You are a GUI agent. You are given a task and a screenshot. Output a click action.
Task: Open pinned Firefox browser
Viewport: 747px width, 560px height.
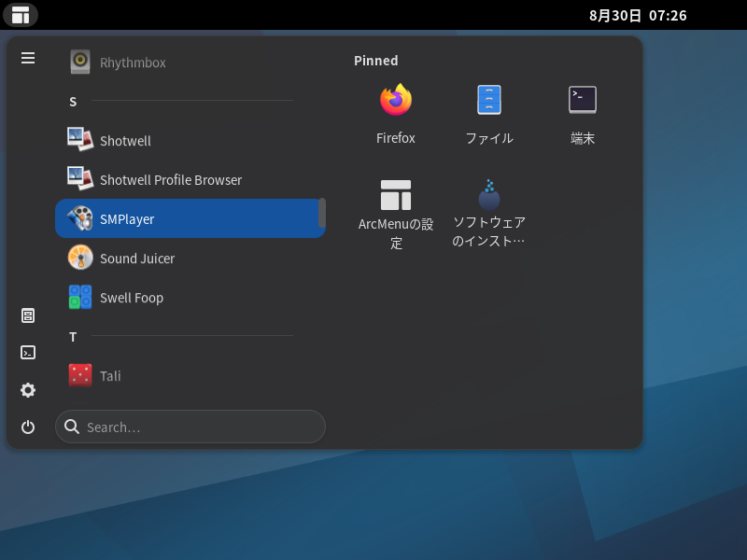click(395, 115)
